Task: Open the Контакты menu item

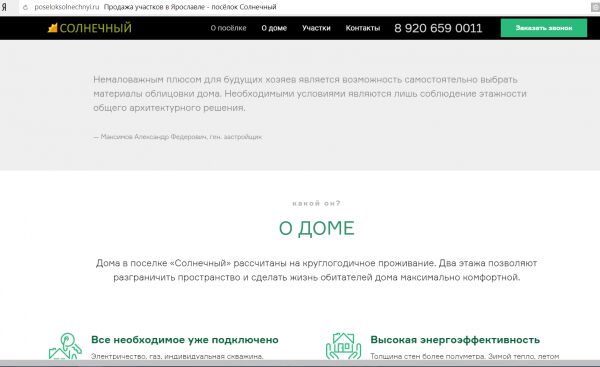Action: coord(363,28)
